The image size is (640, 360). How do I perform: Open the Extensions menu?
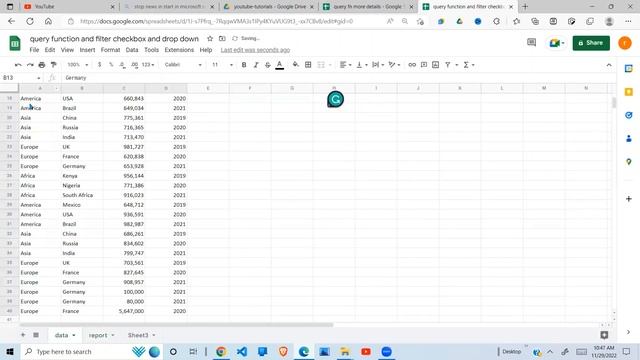click(x=179, y=50)
